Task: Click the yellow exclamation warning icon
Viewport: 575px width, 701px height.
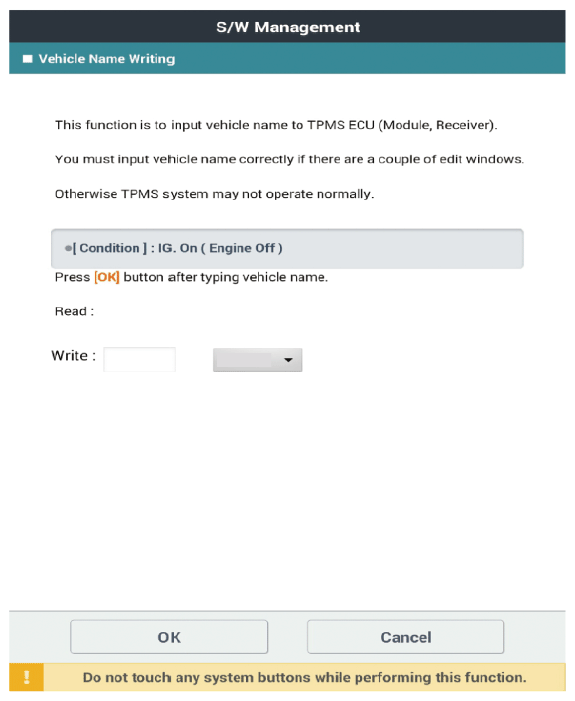Action: (26, 677)
